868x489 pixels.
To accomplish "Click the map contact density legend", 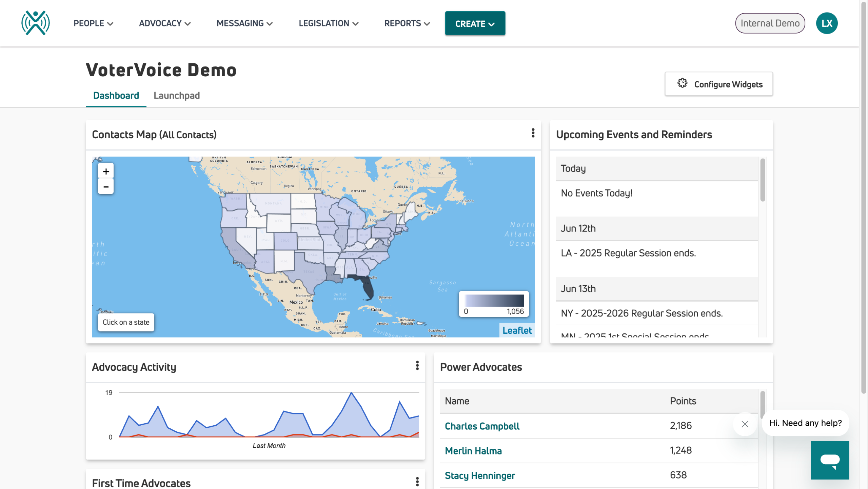I will [x=494, y=304].
